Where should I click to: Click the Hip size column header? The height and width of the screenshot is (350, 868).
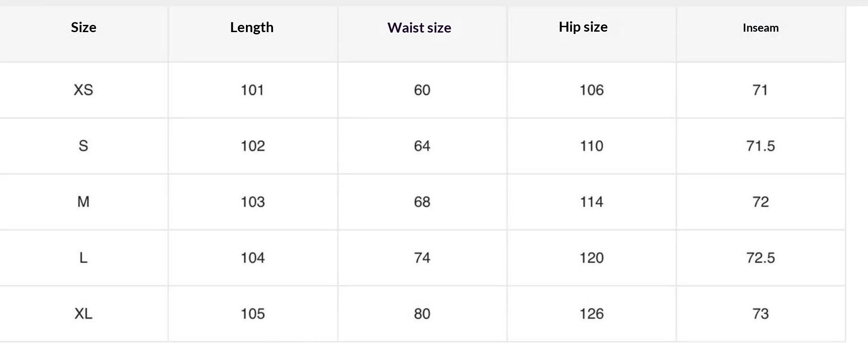click(x=583, y=27)
